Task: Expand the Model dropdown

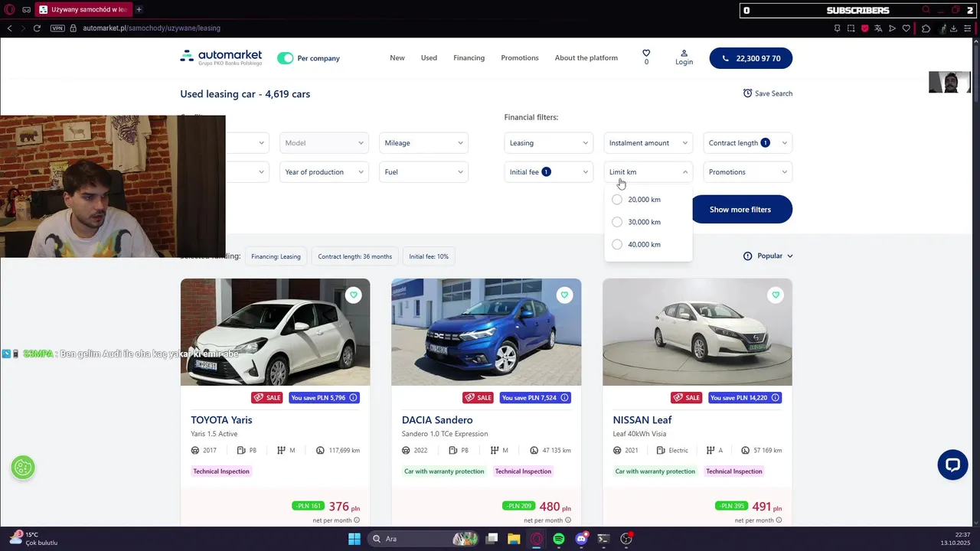Action: (324, 143)
